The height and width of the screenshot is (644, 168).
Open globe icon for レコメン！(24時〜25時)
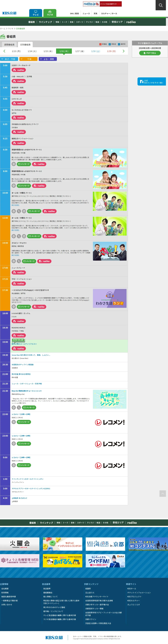(x=14, y=465)
